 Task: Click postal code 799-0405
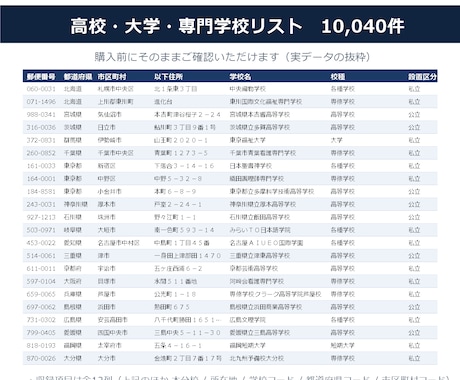pos(41,333)
